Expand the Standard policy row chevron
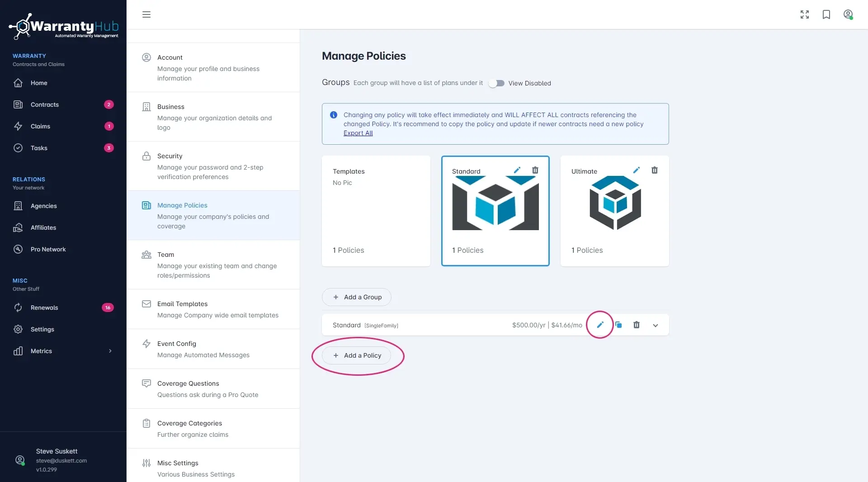Screen dimensions: 868x482 tap(655, 325)
